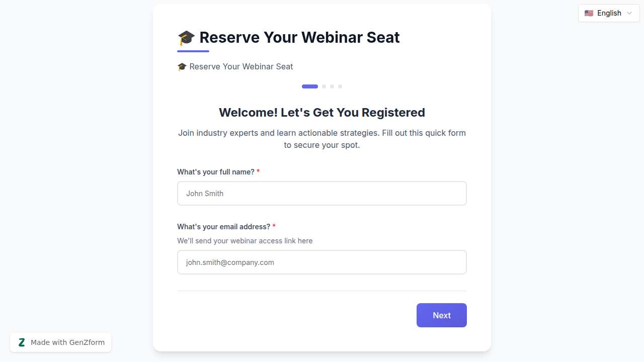The width and height of the screenshot is (644, 362).
Task: Click the graduation cap icon in the main heading
Action: point(186,36)
